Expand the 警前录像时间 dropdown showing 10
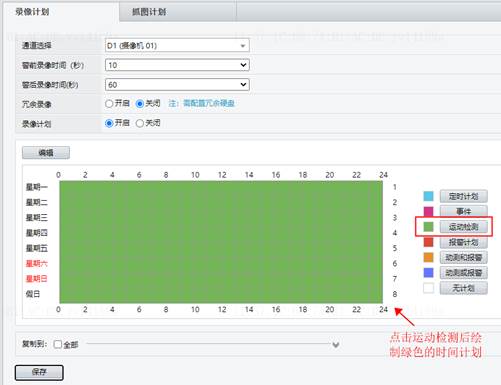 point(177,65)
